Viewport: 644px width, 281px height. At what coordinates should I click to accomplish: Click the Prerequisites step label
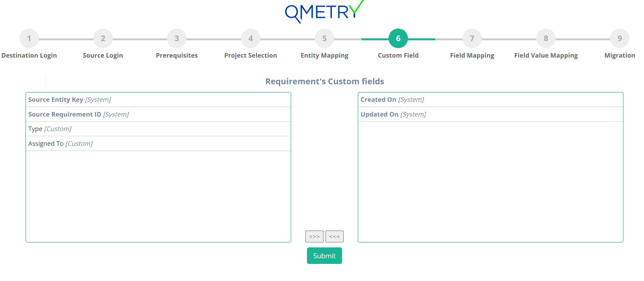[x=177, y=55]
